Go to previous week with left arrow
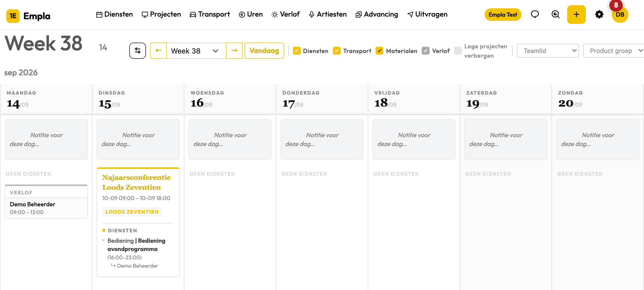This screenshot has width=644, height=290. pyautogui.click(x=158, y=51)
